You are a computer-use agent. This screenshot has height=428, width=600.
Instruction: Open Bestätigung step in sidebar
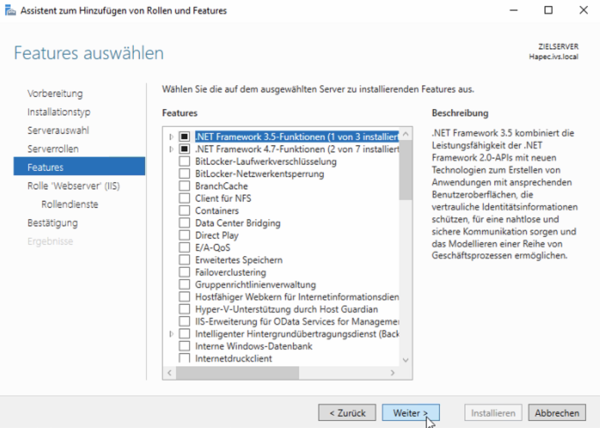click(52, 222)
